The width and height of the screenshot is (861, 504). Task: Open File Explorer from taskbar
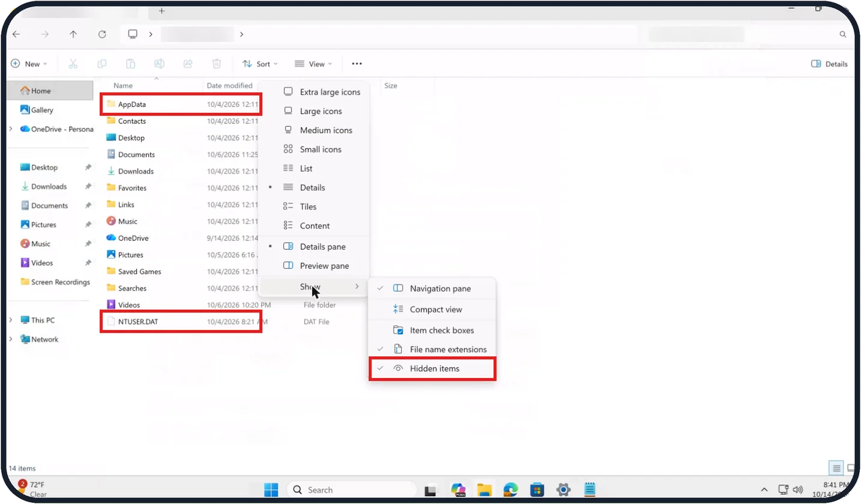pos(485,490)
